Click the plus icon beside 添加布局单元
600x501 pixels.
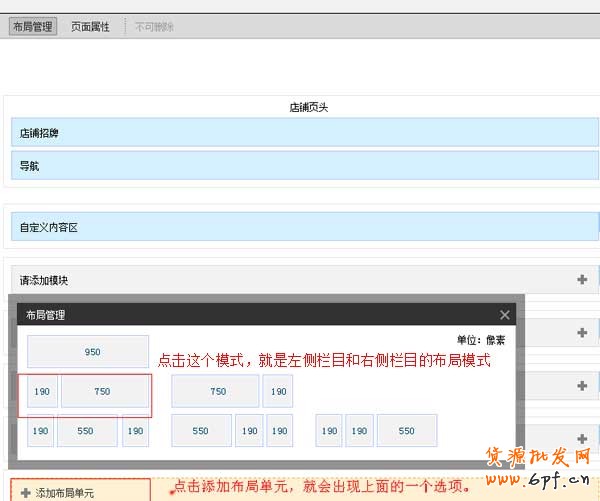pos(25,493)
